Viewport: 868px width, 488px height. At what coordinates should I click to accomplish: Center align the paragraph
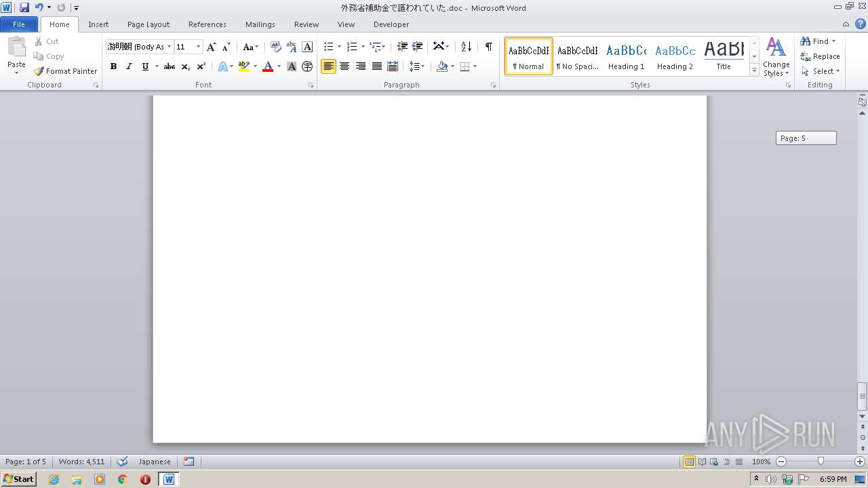[344, 66]
